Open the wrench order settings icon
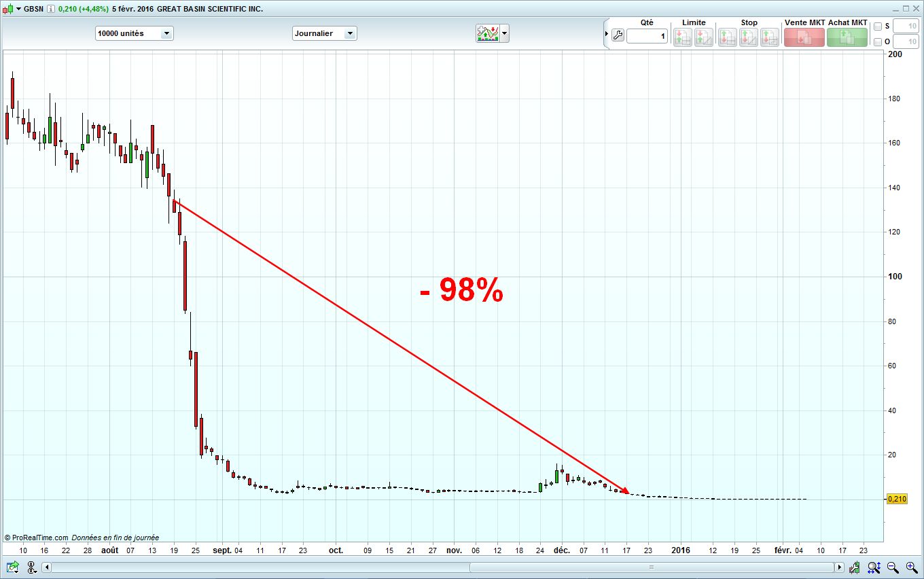924x579 pixels. (x=618, y=35)
